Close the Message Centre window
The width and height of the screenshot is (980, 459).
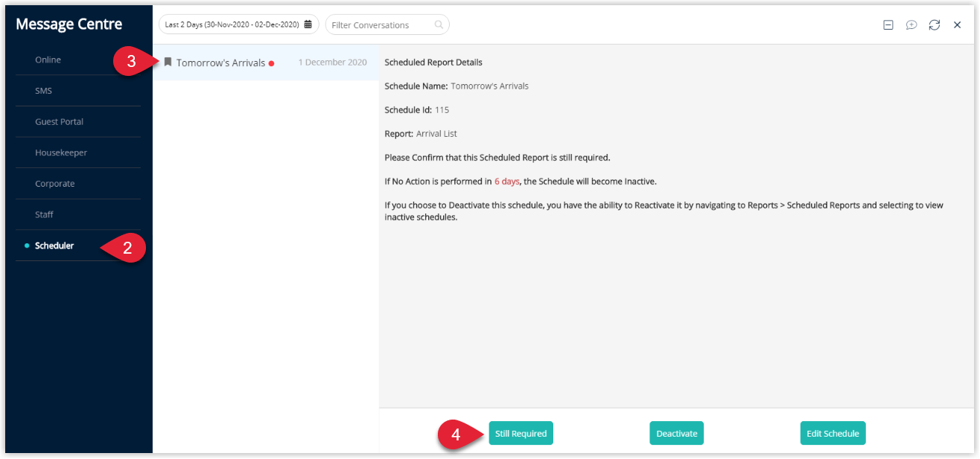(958, 25)
